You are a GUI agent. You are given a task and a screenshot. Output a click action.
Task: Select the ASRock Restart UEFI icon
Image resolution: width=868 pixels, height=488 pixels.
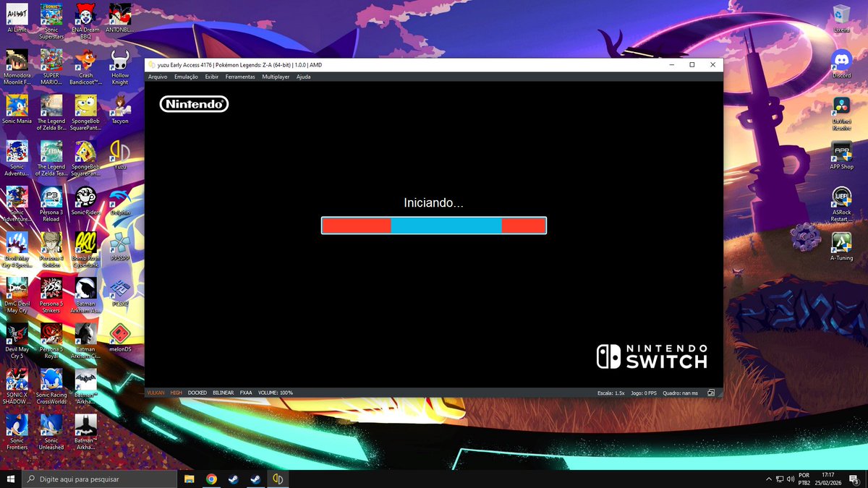tap(841, 204)
